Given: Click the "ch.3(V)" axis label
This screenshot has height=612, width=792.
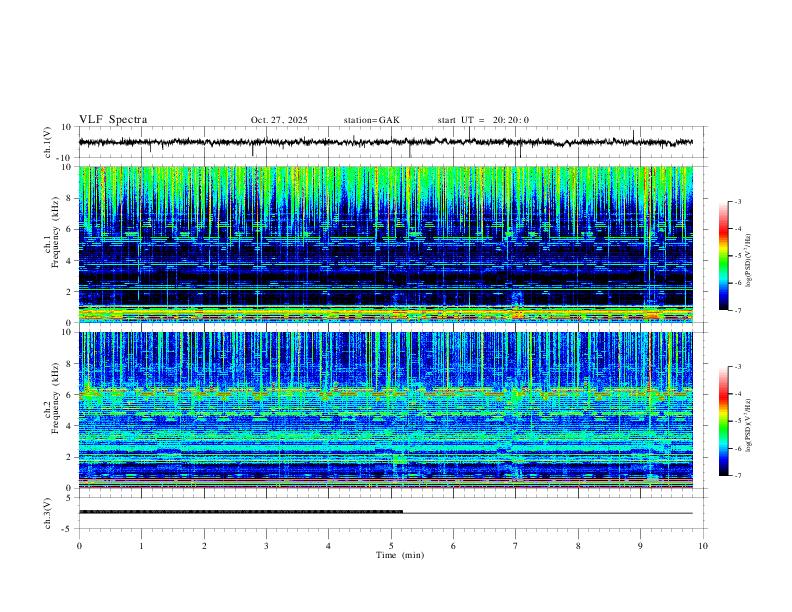Looking at the screenshot, I should tap(48, 513).
